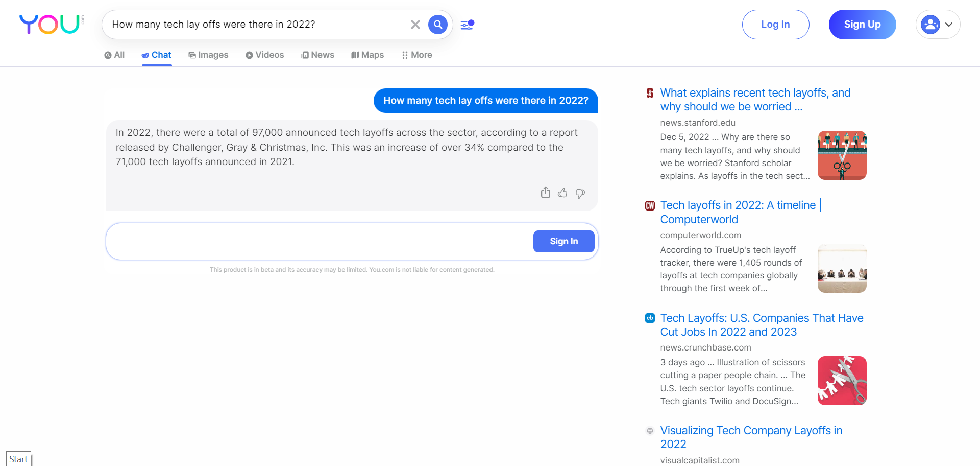
Task: Open the Videos tab
Action: pos(264,55)
